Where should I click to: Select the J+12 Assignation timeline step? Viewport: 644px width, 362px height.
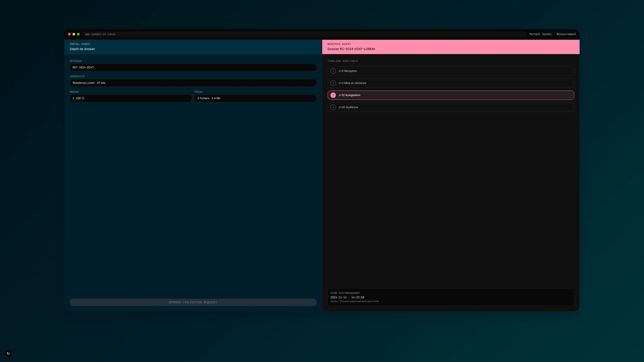[x=451, y=95]
